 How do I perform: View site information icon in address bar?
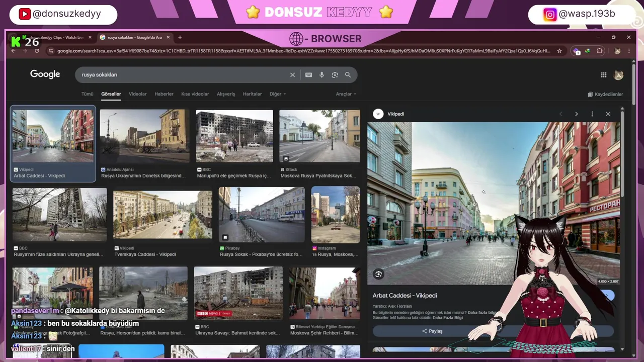point(50,51)
